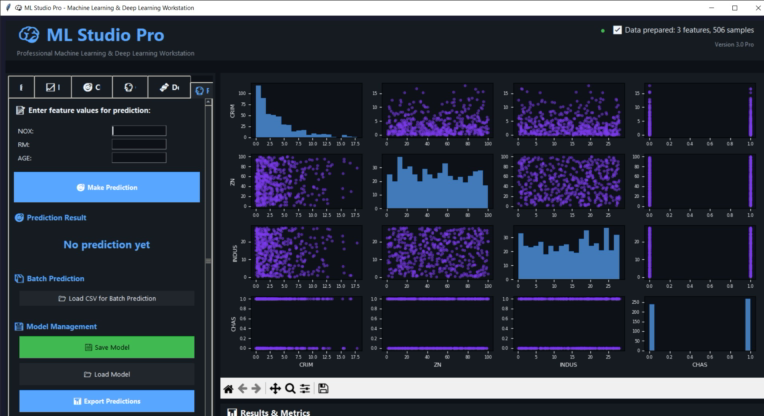Click the 'Version 3.0 Pro' label

734,44
